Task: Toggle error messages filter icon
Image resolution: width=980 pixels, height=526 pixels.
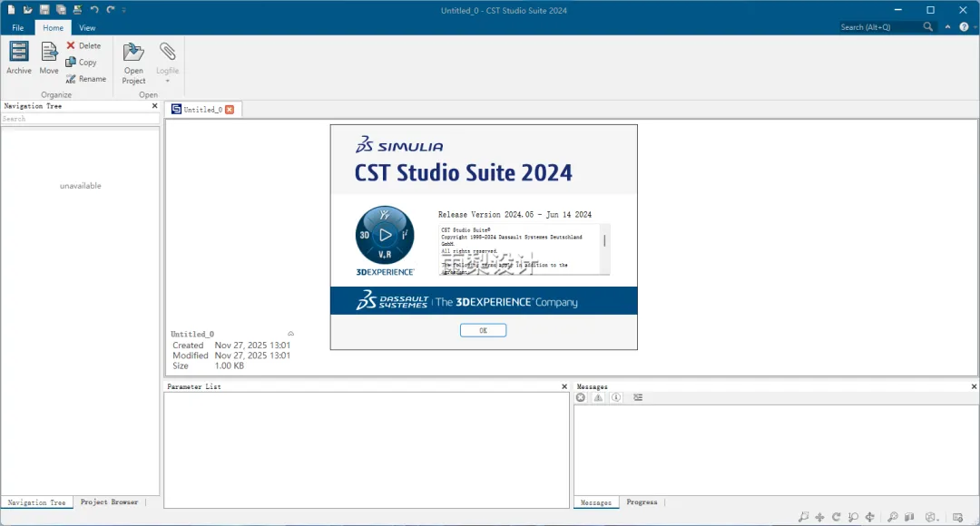Action: pyautogui.click(x=581, y=397)
